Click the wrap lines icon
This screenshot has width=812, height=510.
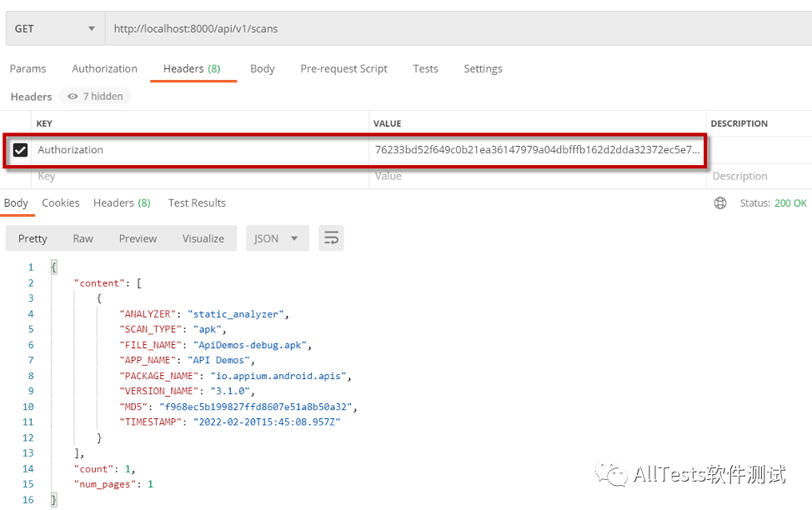(x=331, y=238)
